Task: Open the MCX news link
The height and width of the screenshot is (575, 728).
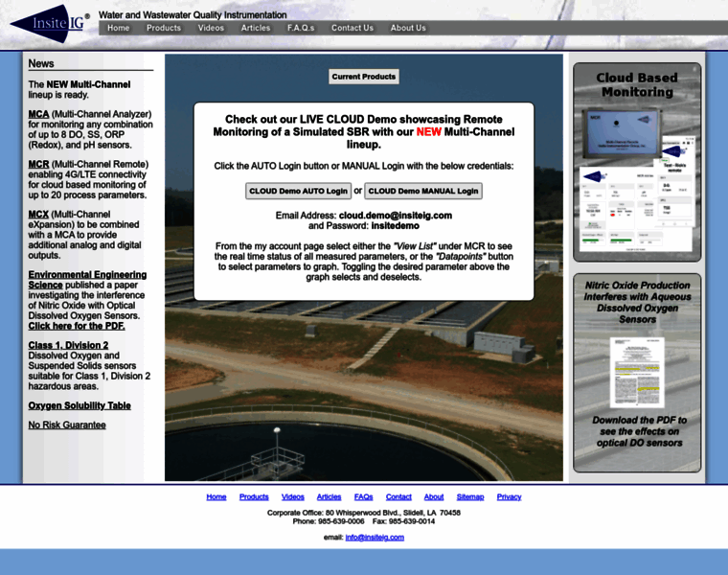Action: [x=38, y=215]
